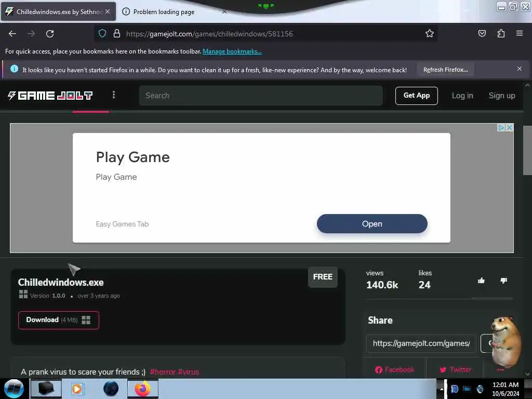This screenshot has width=532, height=399.
Task: Open the black folder taskbar icon
Action: coord(46,389)
